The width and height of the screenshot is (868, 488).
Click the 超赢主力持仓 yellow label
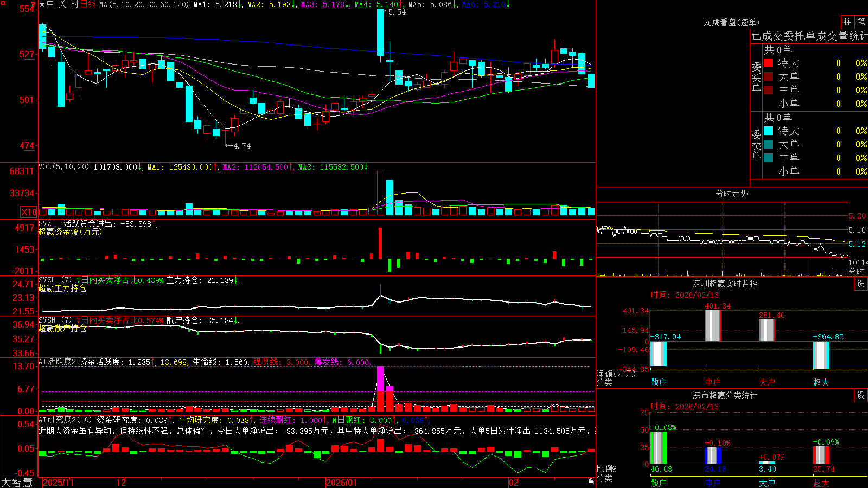62,288
